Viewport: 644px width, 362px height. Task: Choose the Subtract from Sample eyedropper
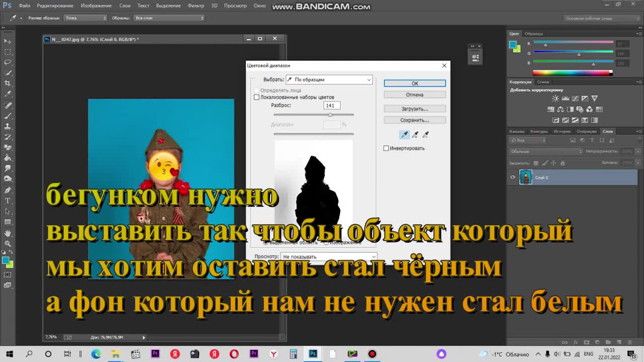pos(426,134)
